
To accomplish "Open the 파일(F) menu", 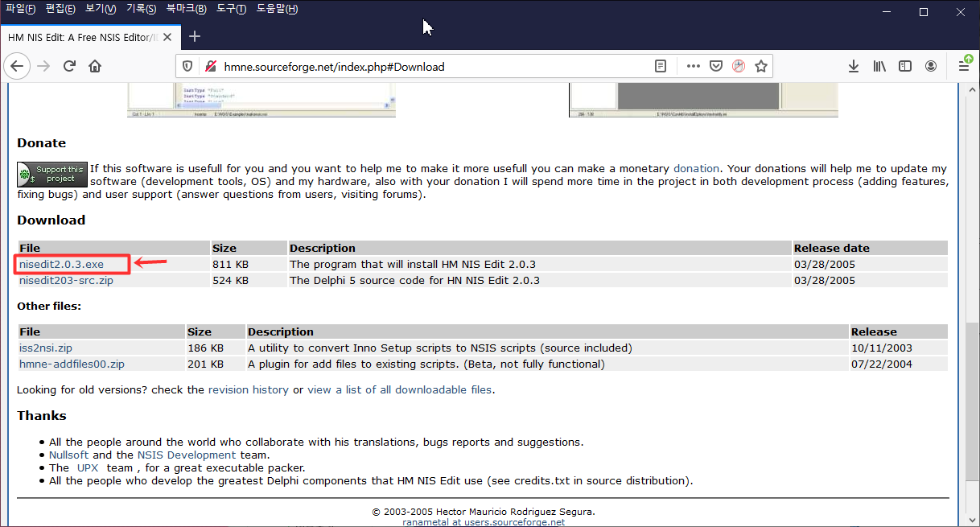I will (21, 9).
